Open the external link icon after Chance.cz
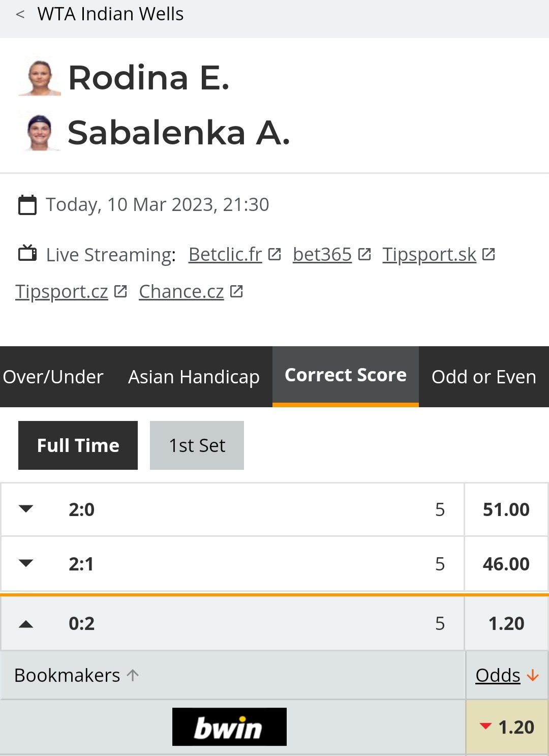The image size is (549, 756). [236, 291]
